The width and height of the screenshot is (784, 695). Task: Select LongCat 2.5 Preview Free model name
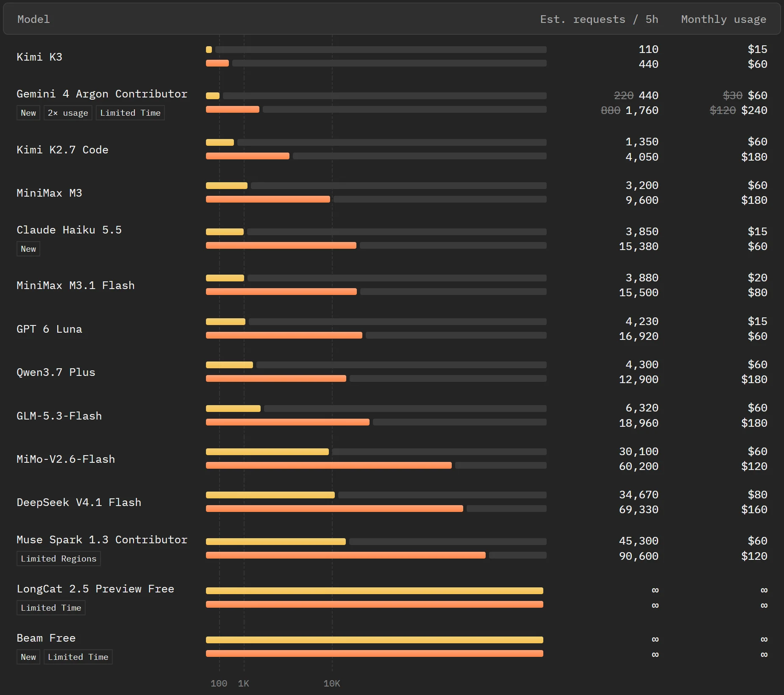coord(95,589)
